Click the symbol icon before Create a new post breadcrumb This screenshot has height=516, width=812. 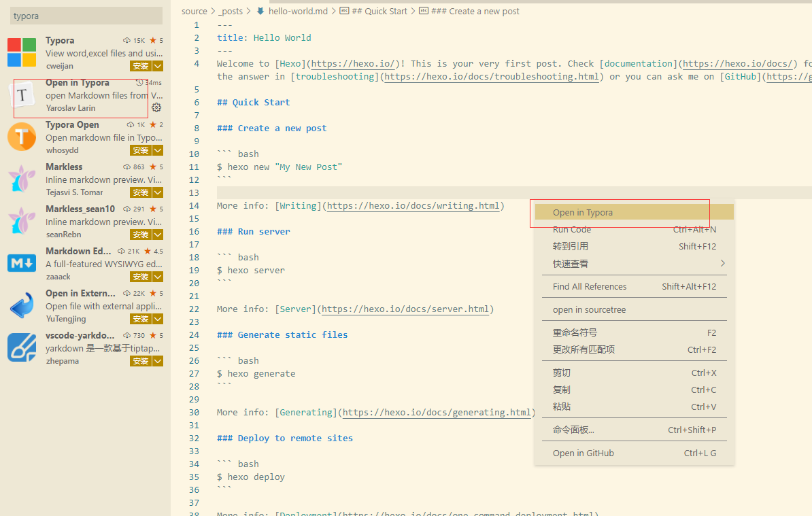(x=424, y=11)
